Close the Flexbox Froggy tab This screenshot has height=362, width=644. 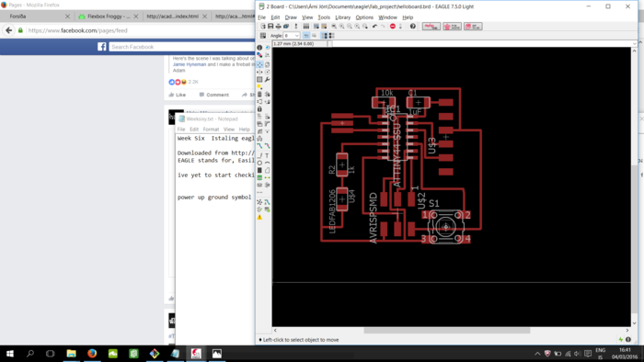[x=136, y=17]
